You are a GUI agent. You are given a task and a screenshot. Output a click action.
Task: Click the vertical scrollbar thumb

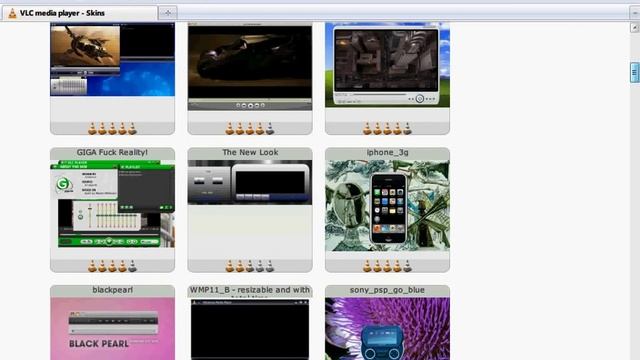(x=635, y=73)
